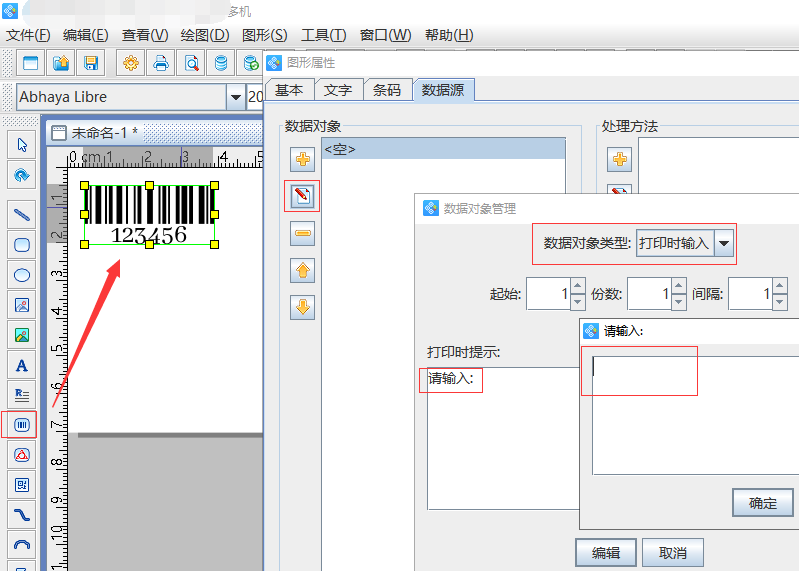This screenshot has height=571, width=799.
Task: Select the rich text tool
Action: tap(22, 395)
